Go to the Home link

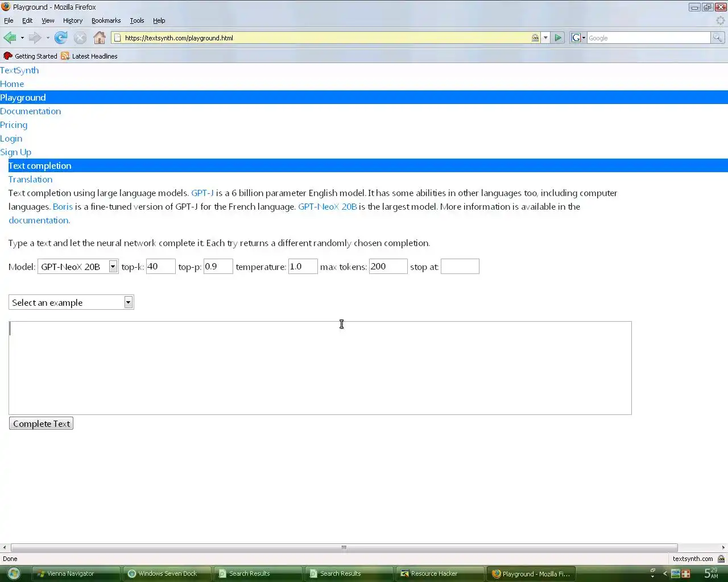tap(12, 84)
